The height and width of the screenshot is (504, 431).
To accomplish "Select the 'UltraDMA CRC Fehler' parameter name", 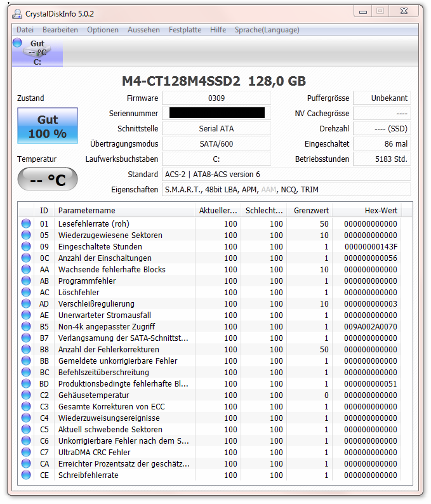I will click(94, 452).
